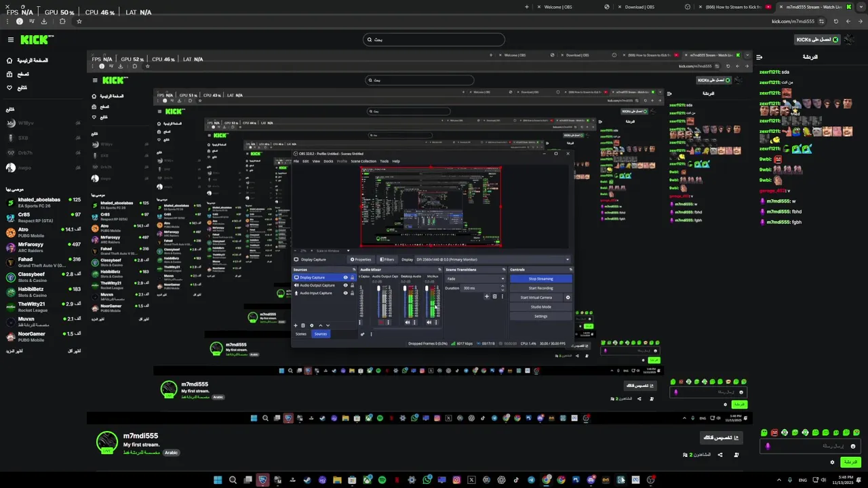Open Scene Collection menu in OBS
Screen dimensions: 868x488
pos(363,161)
